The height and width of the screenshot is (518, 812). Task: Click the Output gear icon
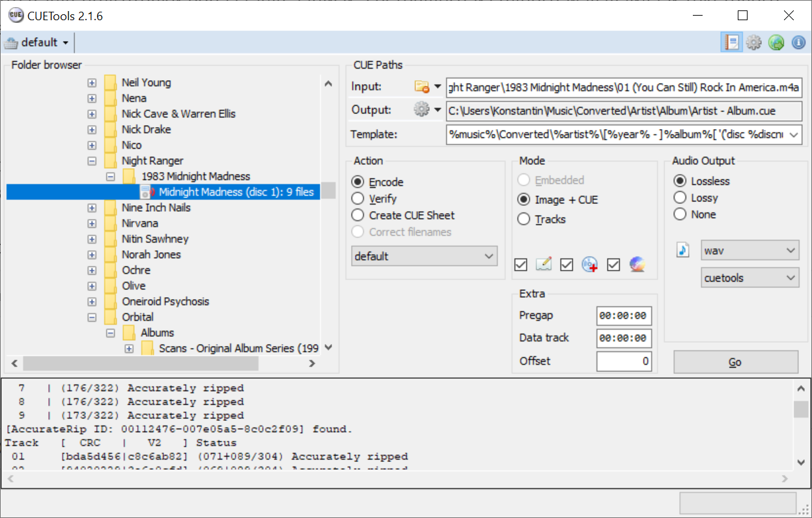[422, 109]
